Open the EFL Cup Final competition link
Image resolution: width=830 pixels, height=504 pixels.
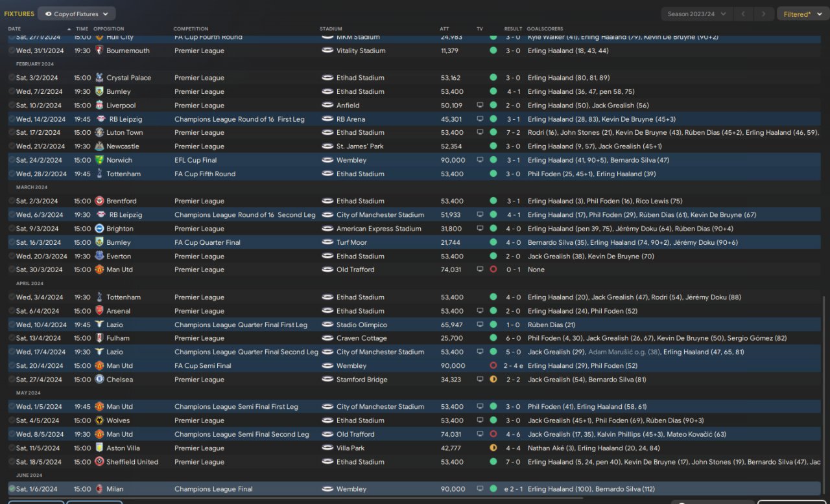[x=196, y=160]
